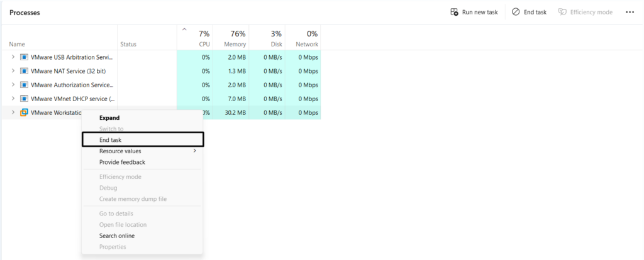Image resolution: width=644 pixels, height=260 pixels.
Task: Select Search online in context menu
Action: [x=116, y=236]
